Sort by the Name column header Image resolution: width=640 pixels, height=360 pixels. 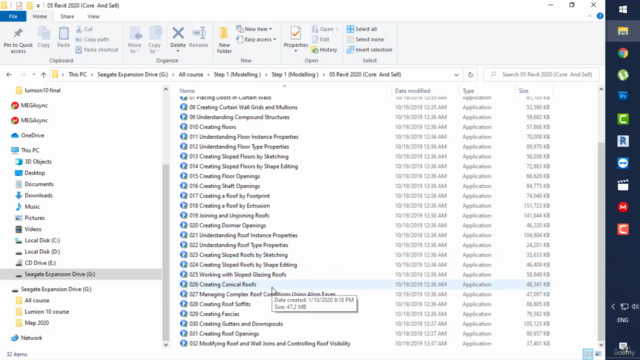pyautogui.click(x=187, y=91)
